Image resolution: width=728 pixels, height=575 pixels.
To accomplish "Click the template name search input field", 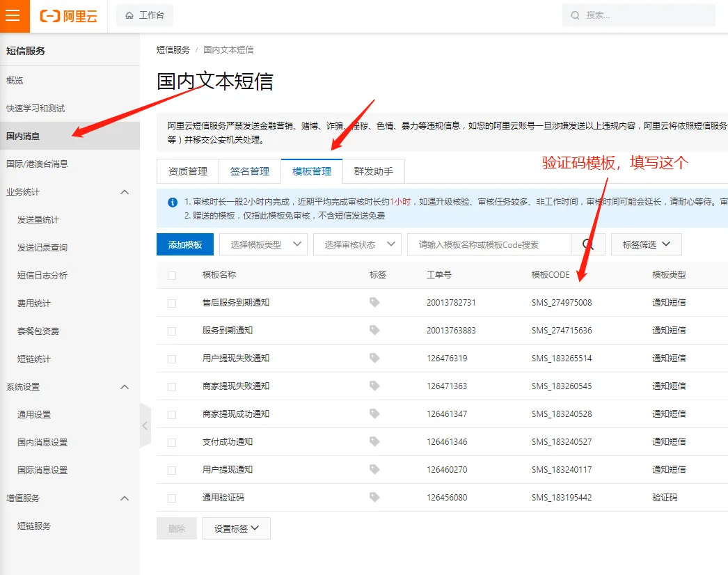I will (x=487, y=244).
